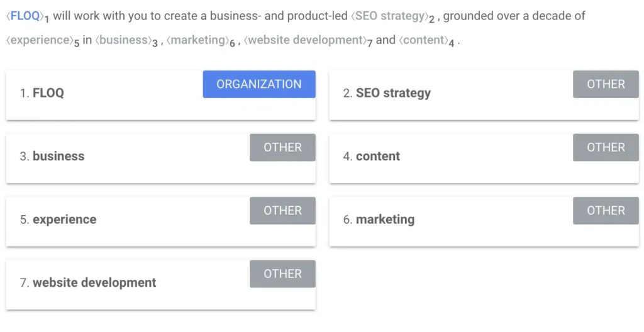Click the experience entity in the sentence

[x=40, y=40]
